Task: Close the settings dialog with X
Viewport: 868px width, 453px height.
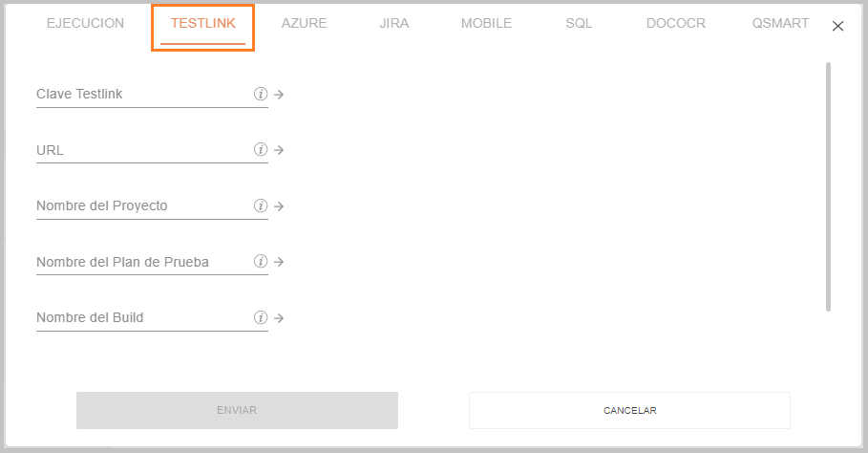Action: point(837,26)
